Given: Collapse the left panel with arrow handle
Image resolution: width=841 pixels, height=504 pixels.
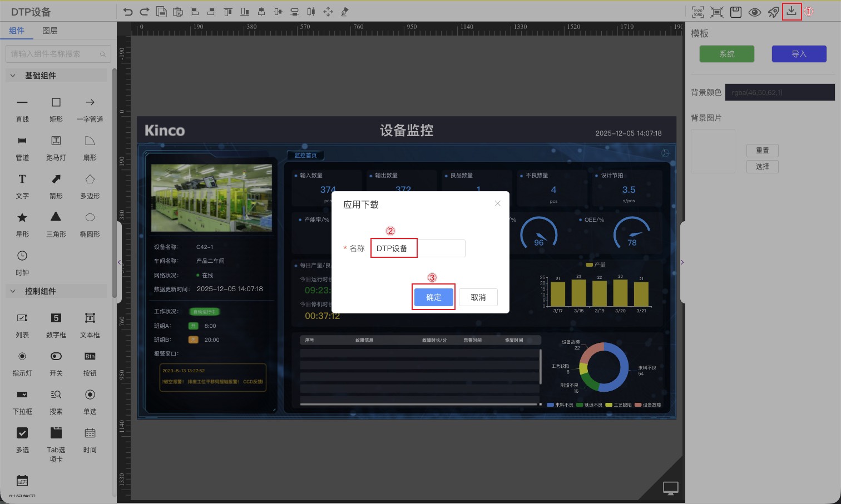Looking at the screenshot, I should 119,262.
